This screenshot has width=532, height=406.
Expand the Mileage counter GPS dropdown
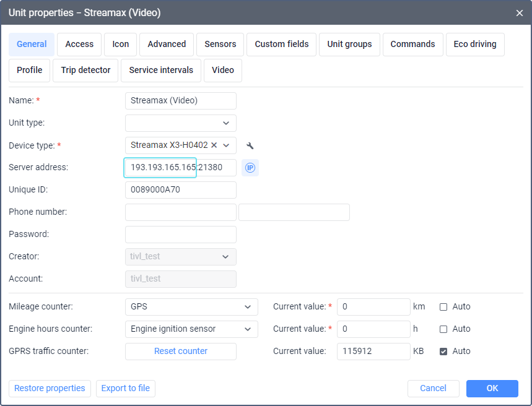248,306
